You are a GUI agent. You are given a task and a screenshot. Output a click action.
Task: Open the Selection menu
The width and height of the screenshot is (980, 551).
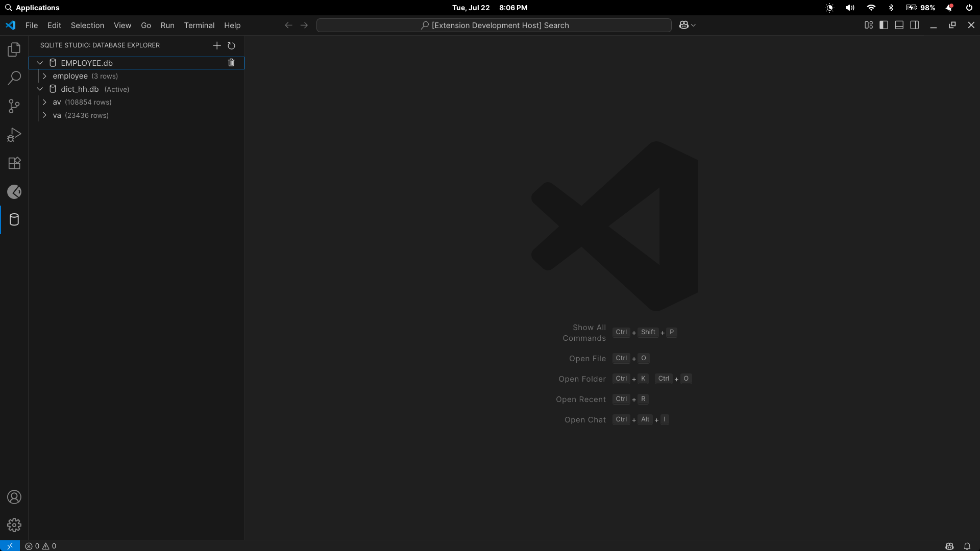pos(87,26)
